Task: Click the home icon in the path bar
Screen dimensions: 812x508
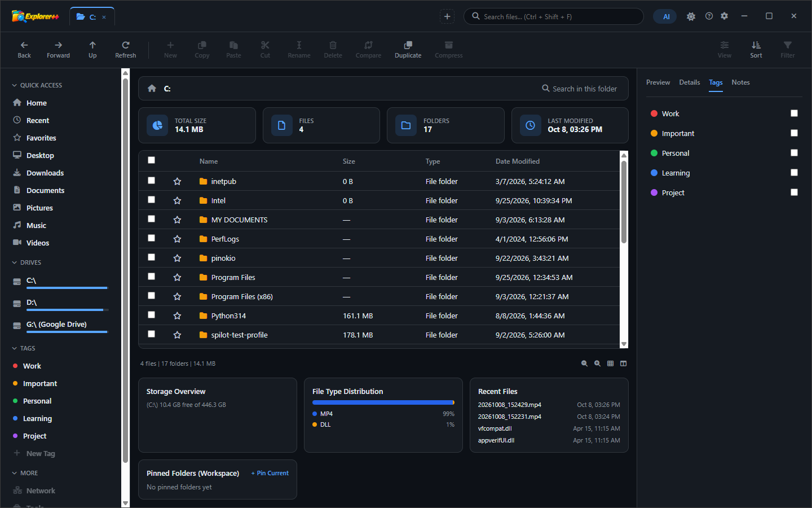Action: [x=152, y=88]
